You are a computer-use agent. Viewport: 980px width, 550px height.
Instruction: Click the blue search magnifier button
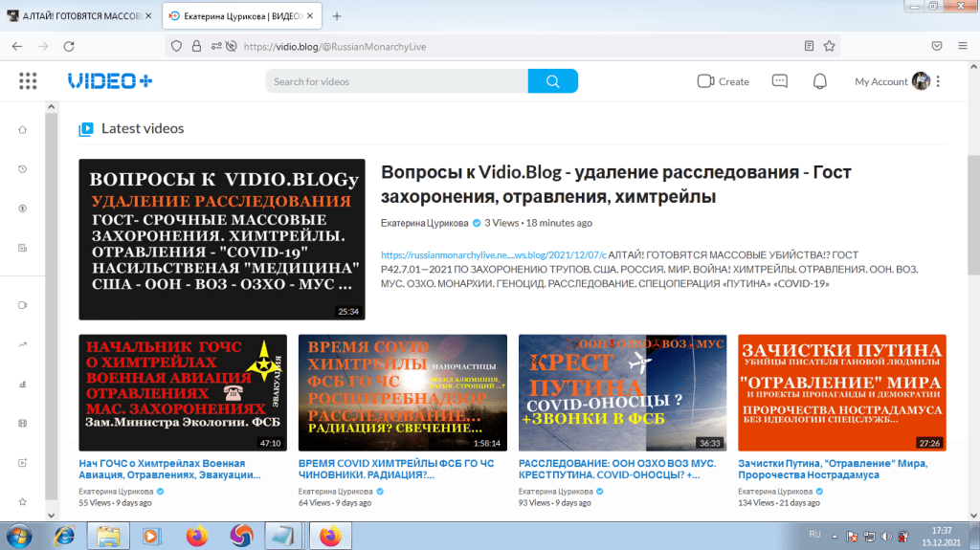coord(552,81)
